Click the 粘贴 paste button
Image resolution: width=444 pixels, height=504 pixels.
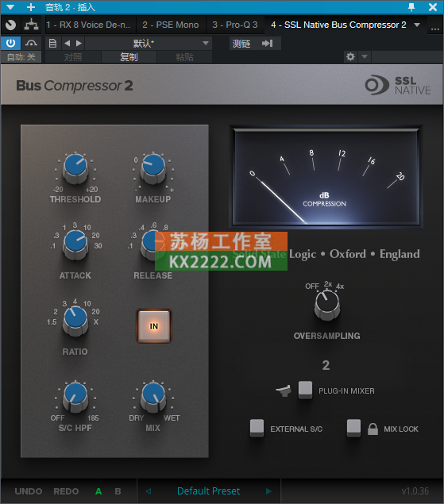click(184, 57)
